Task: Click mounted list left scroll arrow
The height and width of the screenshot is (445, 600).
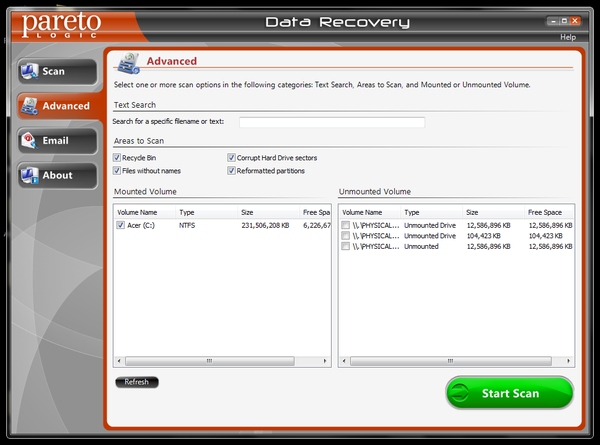Action: (119, 361)
